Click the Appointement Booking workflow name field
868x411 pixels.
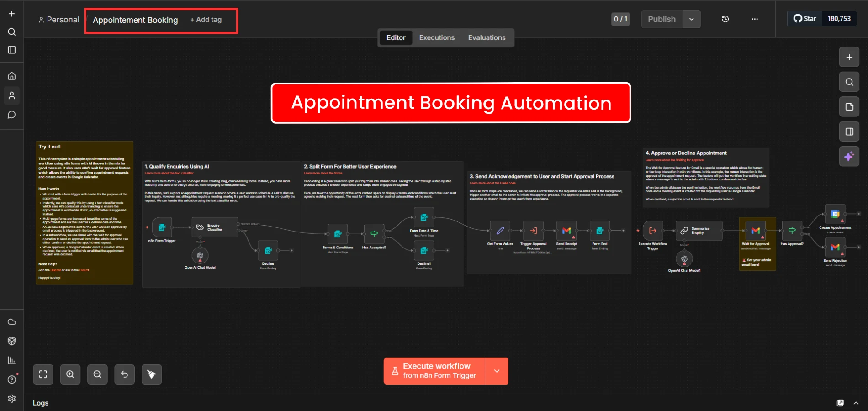click(135, 20)
